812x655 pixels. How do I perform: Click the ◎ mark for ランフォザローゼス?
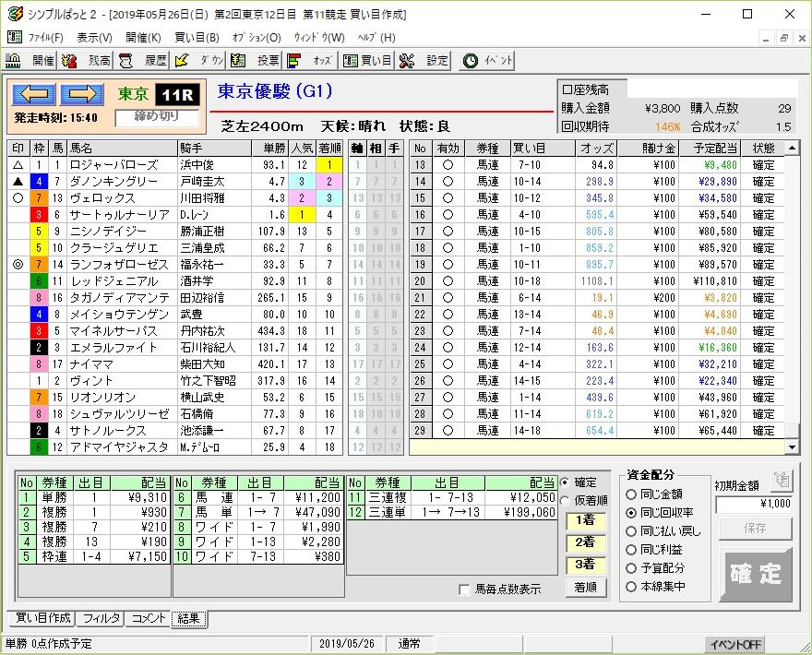pyautogui.click(x=18, y=265)
